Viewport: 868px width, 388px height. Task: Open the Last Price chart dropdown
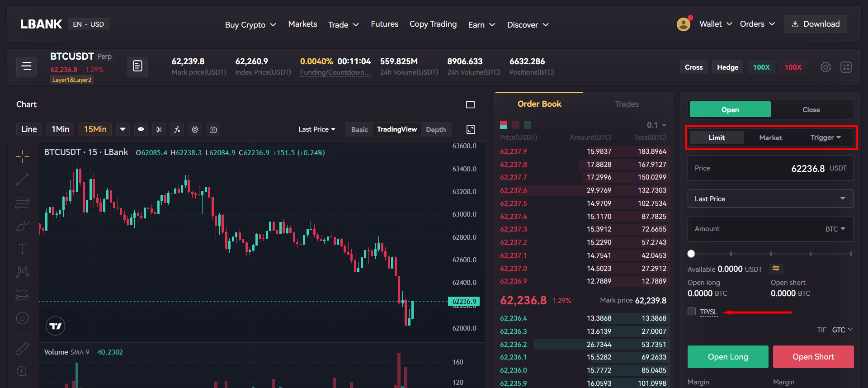pos(317,129)
